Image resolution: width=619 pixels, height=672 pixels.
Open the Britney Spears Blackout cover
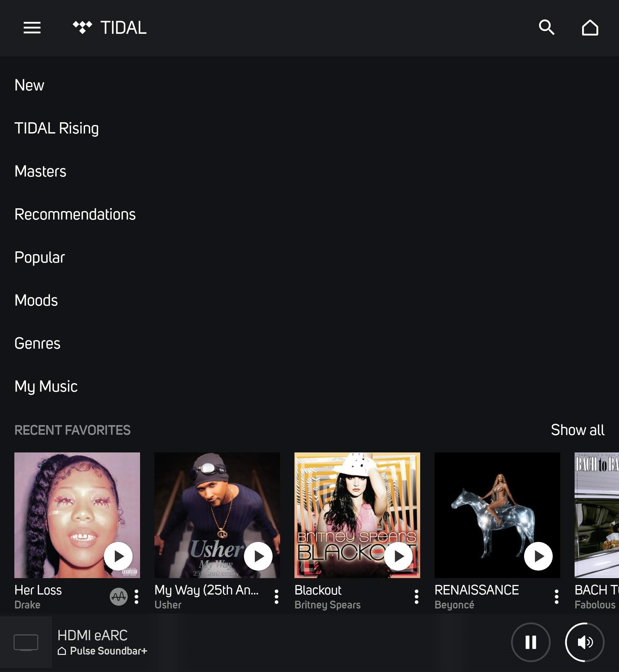pos(357,515)
